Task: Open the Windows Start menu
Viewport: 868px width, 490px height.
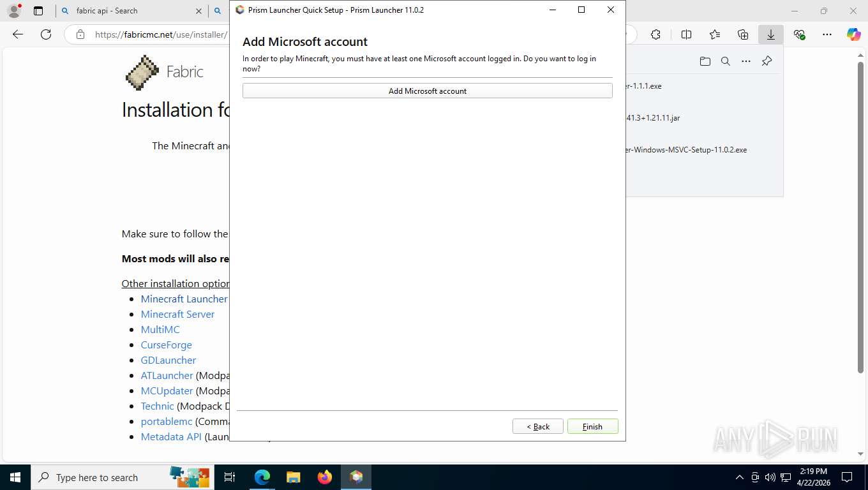Action: coord(15,477)
